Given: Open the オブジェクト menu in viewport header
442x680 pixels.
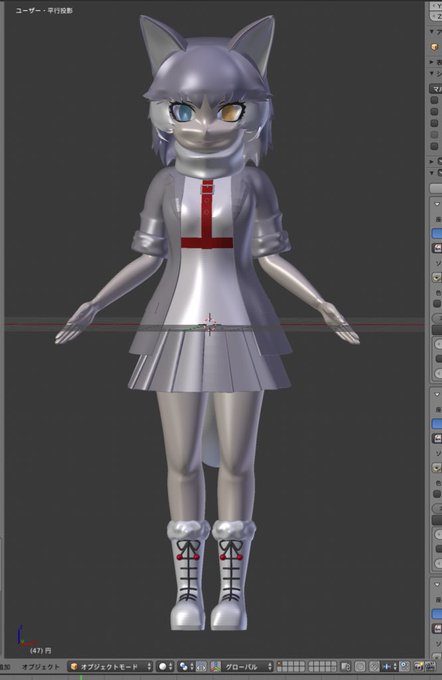Looking at the screenshot, I should tap(40, 667).
